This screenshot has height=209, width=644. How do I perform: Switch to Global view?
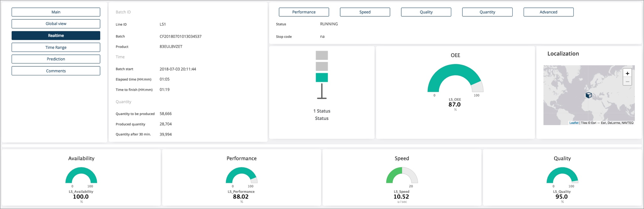[56, 24]
